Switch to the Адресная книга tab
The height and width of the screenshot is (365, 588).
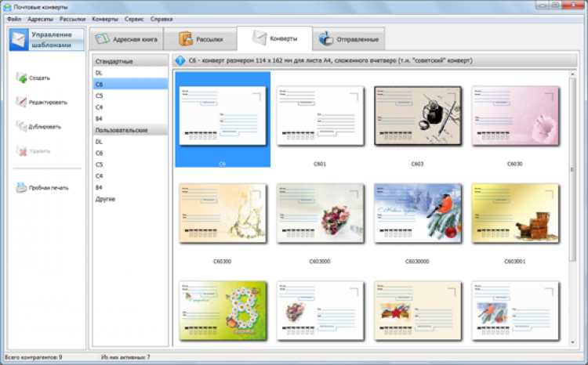(126, 39)
